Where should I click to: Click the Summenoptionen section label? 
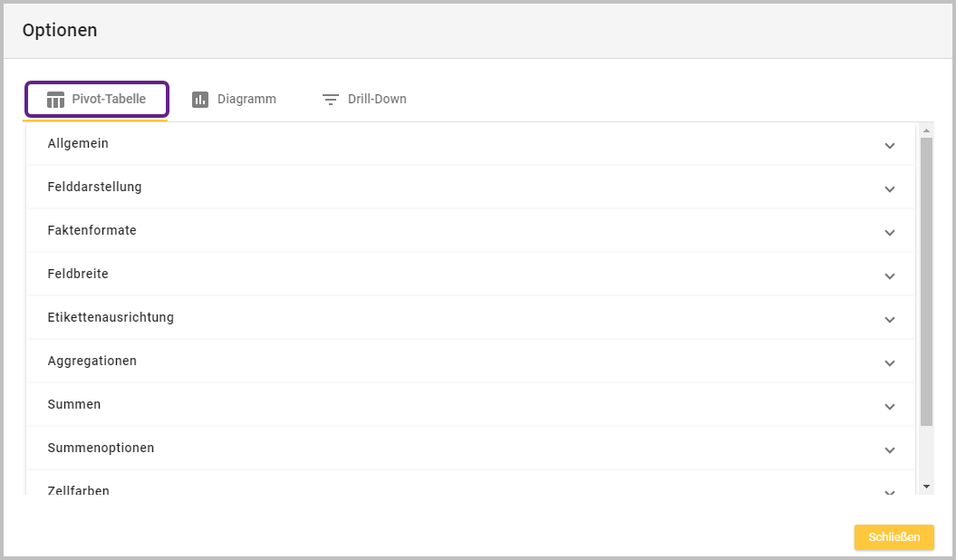coord(101,448)
